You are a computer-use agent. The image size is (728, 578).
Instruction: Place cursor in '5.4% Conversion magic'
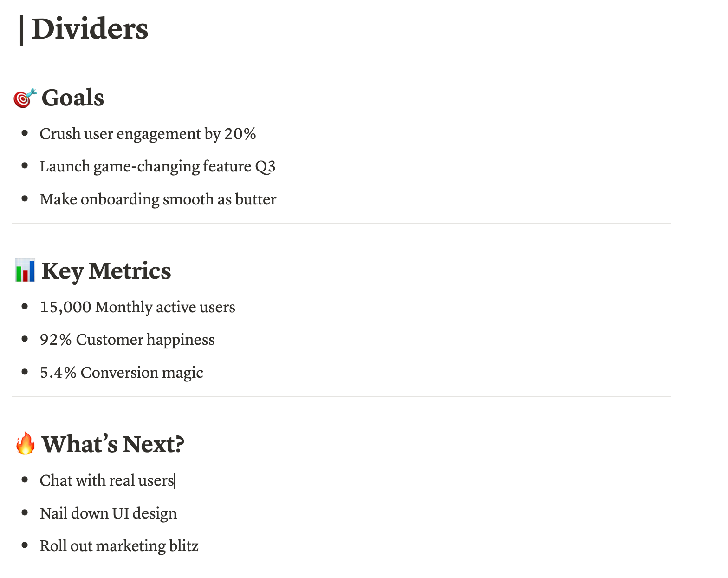coord(122,373)
